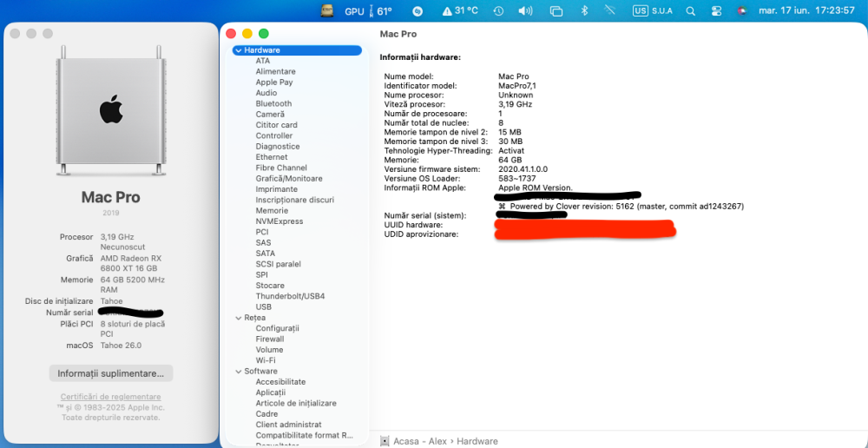The height and width of the screenshot is (448, 868).
Task: Select Configurații under Rețea
Action: [278, 328]
